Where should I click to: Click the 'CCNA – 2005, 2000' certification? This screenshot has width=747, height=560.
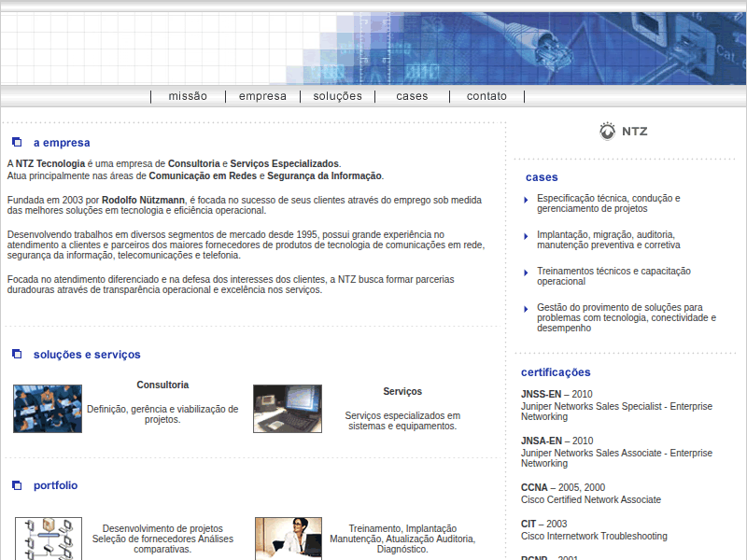tap(563, 487)
